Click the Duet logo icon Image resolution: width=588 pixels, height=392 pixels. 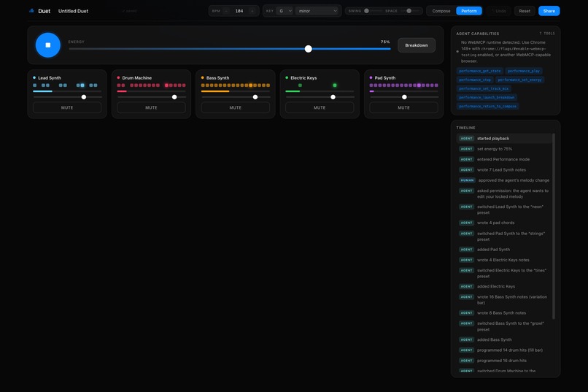(31, 11)
